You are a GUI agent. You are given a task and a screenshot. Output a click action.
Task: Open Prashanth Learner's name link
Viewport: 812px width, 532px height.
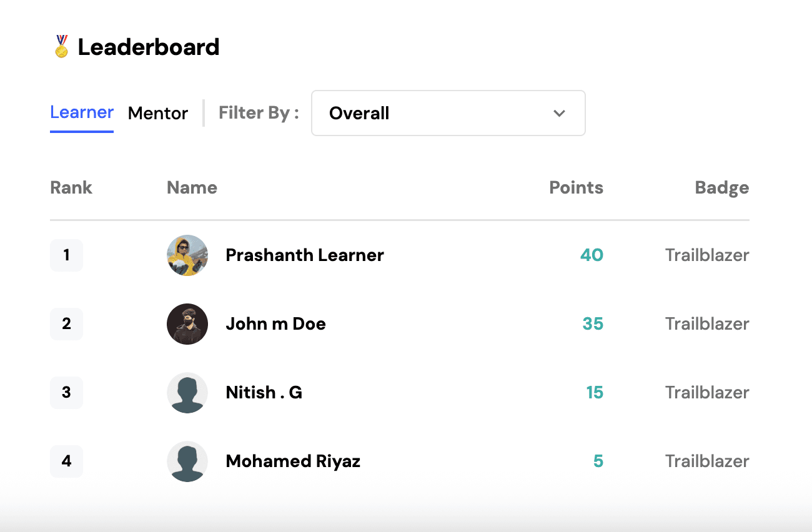305,255
